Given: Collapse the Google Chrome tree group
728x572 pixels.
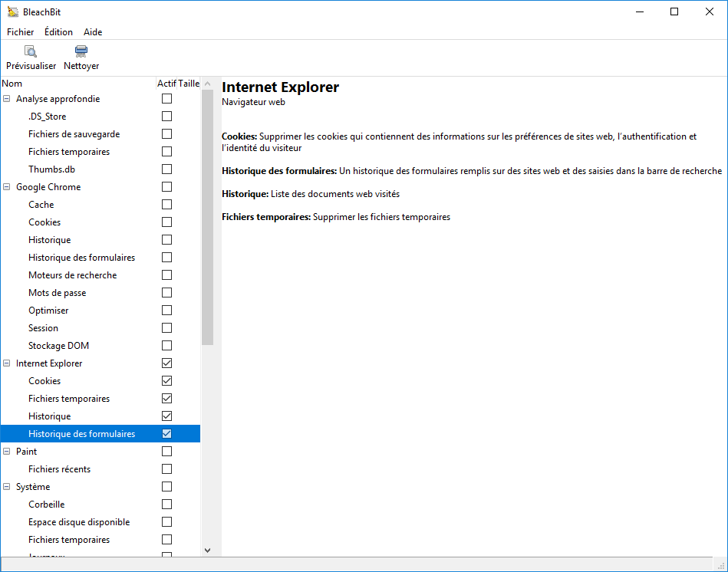Looking at the screenshot, I should pos(6,187).
